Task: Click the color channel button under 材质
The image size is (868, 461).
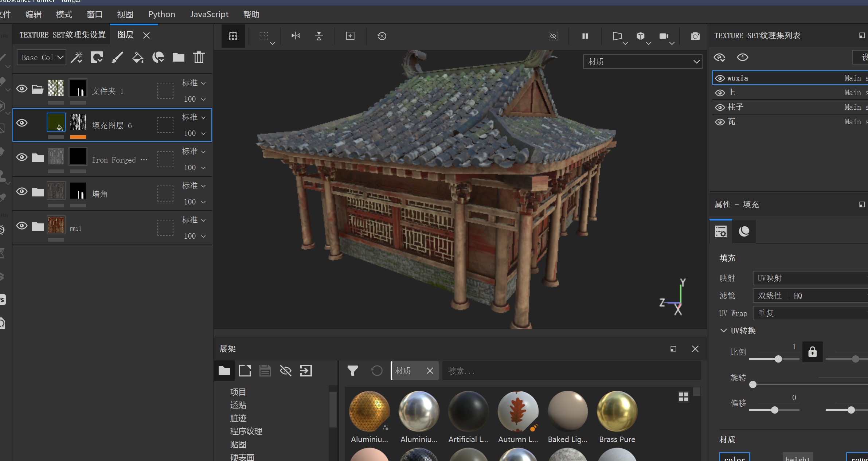Action: 734,457
